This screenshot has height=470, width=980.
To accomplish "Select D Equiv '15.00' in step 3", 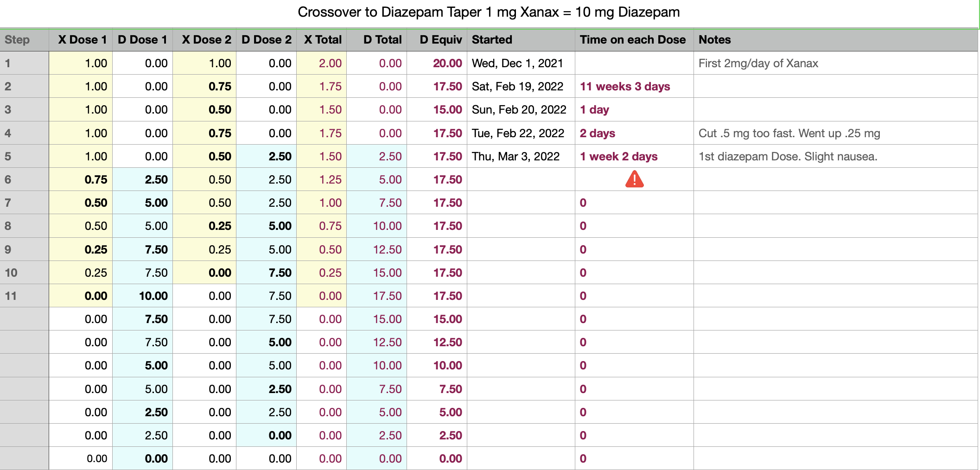I will (x=437, y=109).
